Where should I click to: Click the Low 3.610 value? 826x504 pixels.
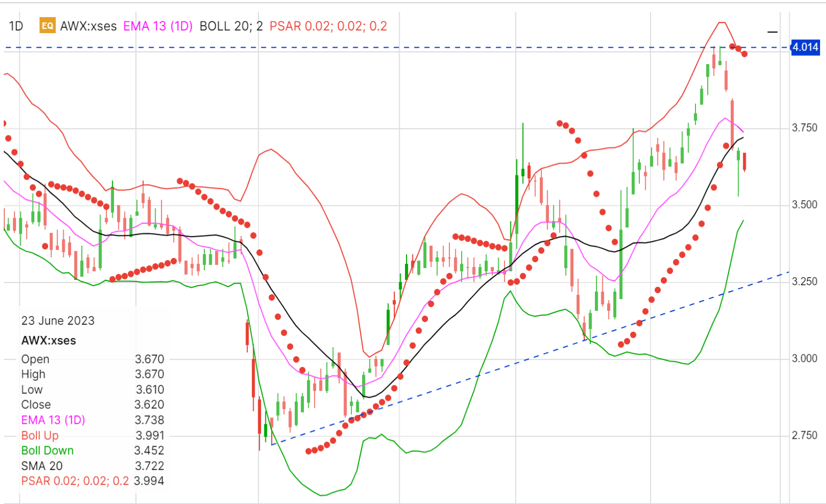[149, 390]
